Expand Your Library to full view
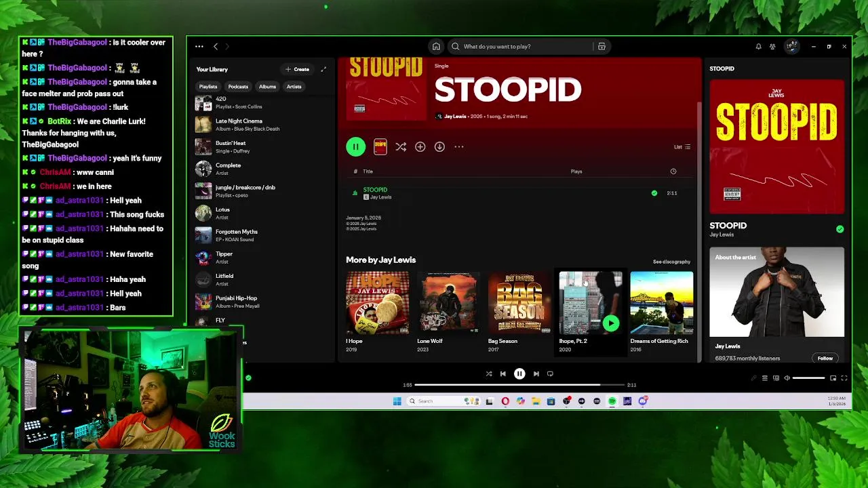Screen dimensions: 868x488 (323, 69)
